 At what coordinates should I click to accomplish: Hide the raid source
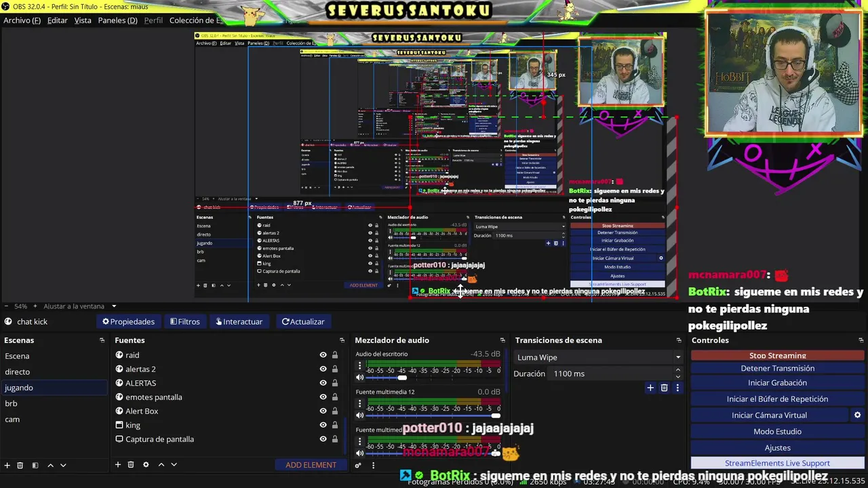click(323, 355)
